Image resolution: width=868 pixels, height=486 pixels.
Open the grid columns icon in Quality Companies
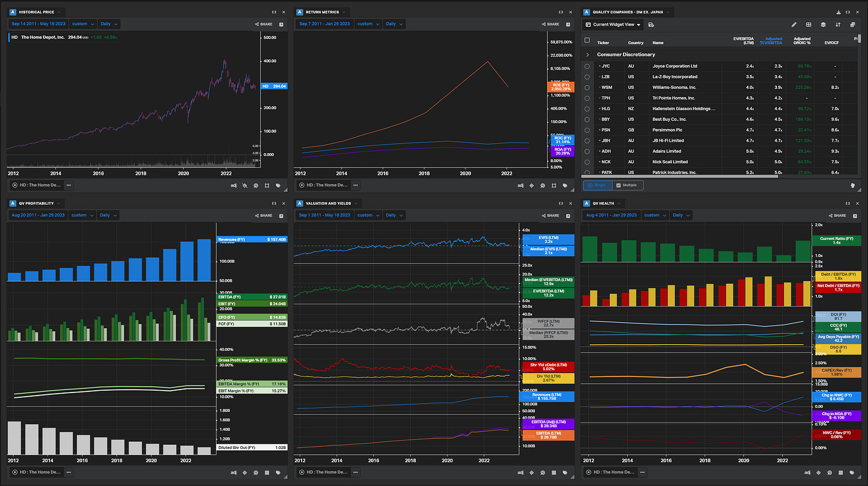click(808, 24)
